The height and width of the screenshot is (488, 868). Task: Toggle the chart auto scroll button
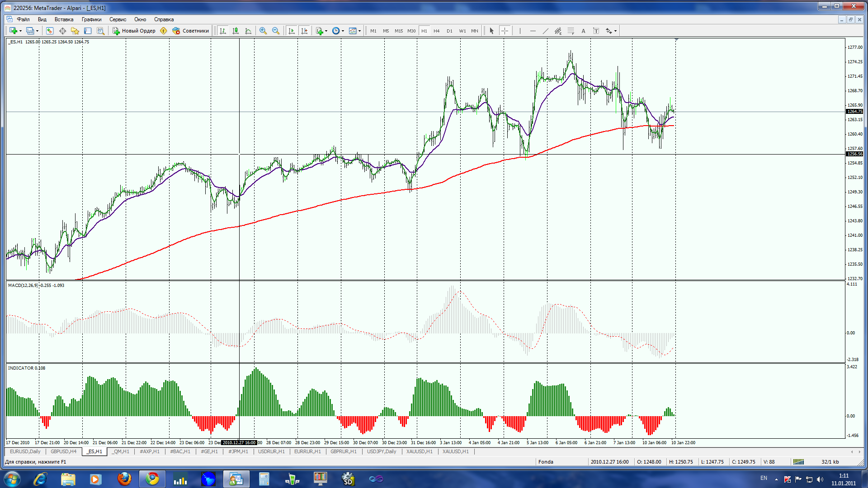click(292, 31)
